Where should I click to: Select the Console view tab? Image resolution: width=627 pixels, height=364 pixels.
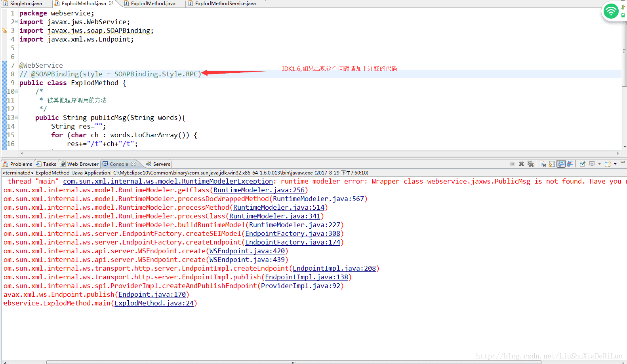[x=119, y=164]
